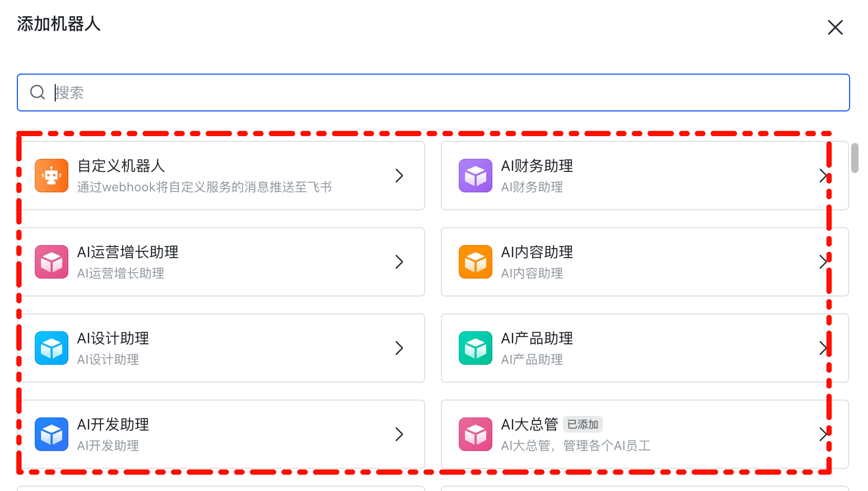Close the 添加机器人 dialog

coord(835,27)
